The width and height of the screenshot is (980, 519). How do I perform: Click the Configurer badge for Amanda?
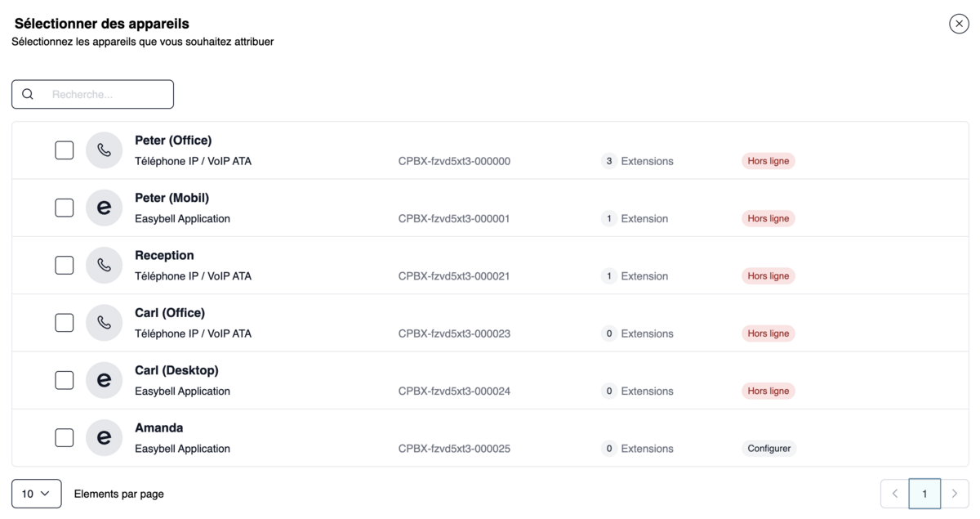tap(769, 449)
